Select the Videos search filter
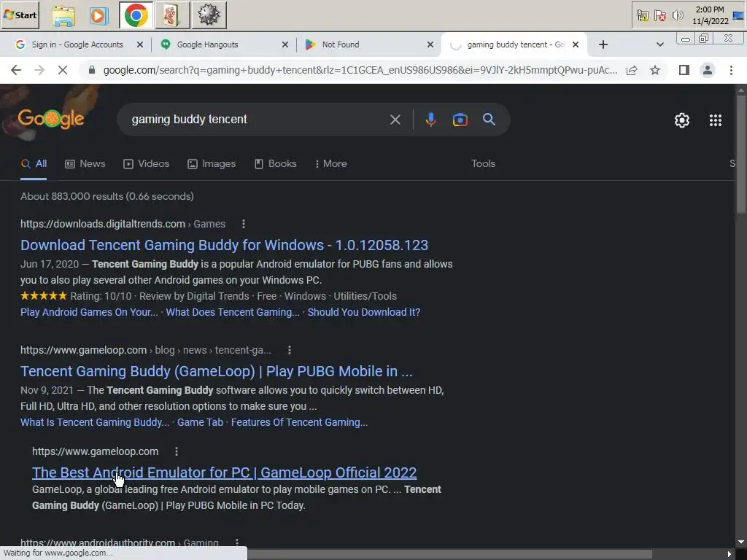The width and height of the screenshot is (747, 560). tap(146, 164)
